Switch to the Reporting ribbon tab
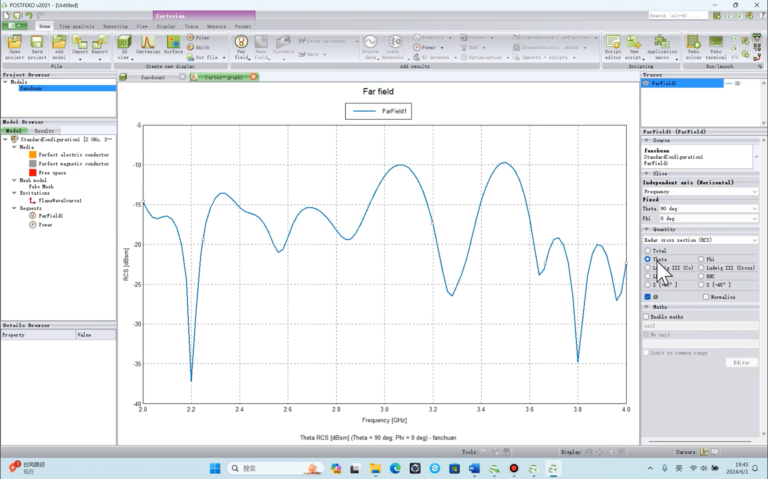This screenshot has height=479, width=768. tap(115, 26)
